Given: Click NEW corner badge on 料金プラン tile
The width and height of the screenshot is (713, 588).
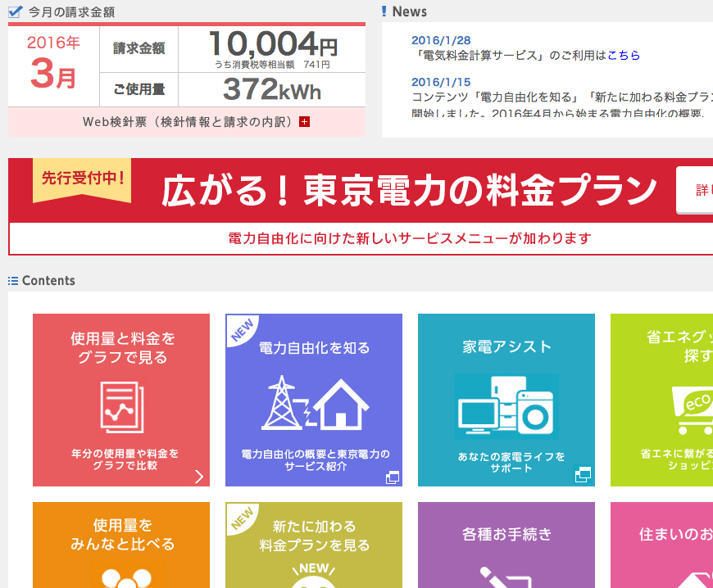Looking at the screenshot, I should point(242,518).
